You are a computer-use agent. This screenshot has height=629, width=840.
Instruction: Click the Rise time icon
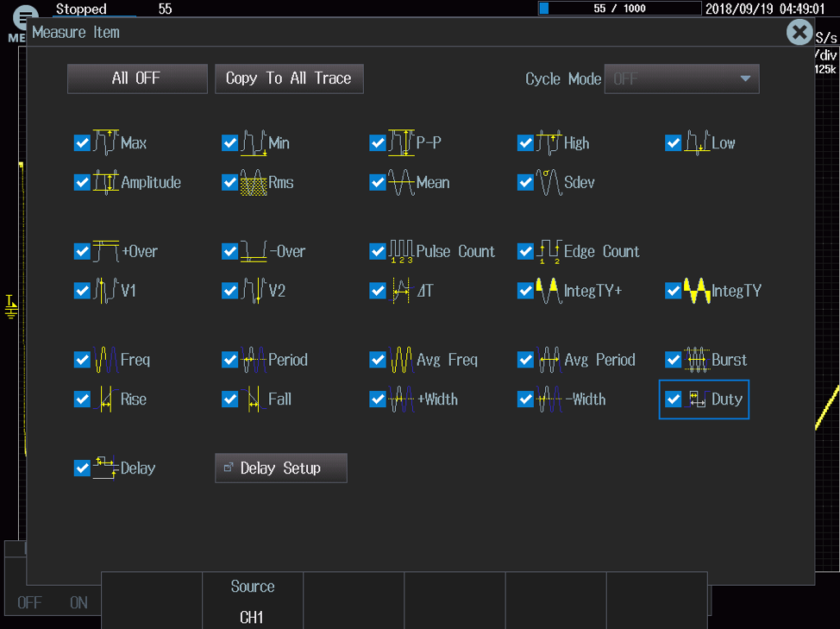click(105, 399)
